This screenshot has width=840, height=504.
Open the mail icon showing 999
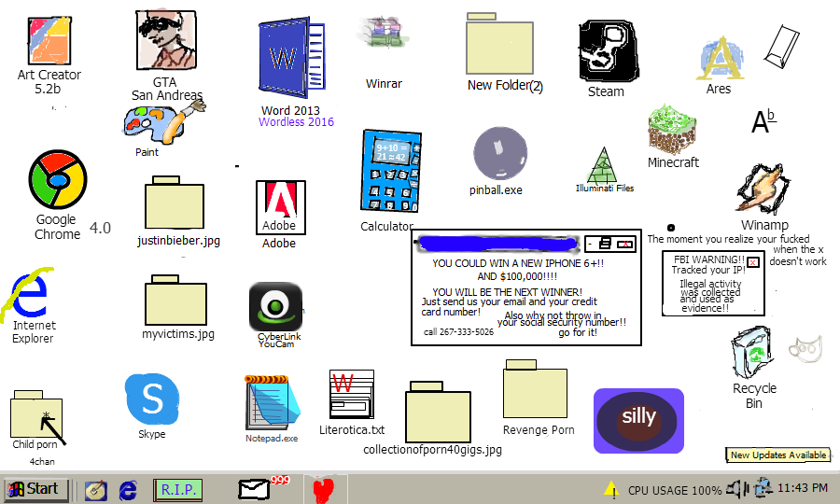click(x=256, y=488)
